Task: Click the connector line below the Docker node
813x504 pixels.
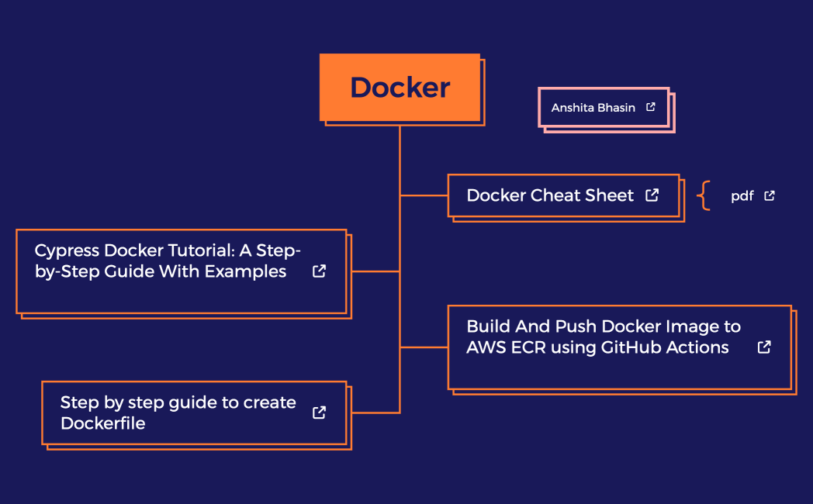Action: point(400,155)
